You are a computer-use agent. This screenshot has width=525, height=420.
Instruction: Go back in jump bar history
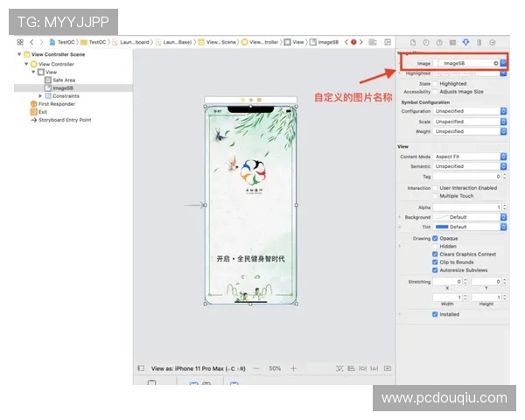click(31, 42)
